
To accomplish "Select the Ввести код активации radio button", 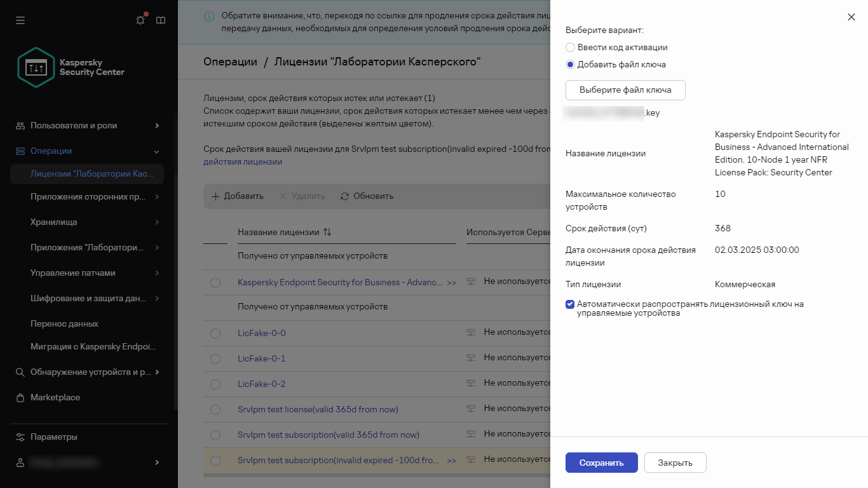I will [x=570, y=47].
